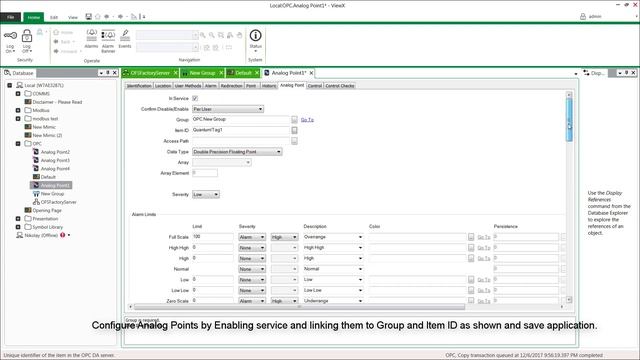640x360 pixels.
Task: Click the form vertical scrollbar thumb
Action: click(x=569, y=120)
